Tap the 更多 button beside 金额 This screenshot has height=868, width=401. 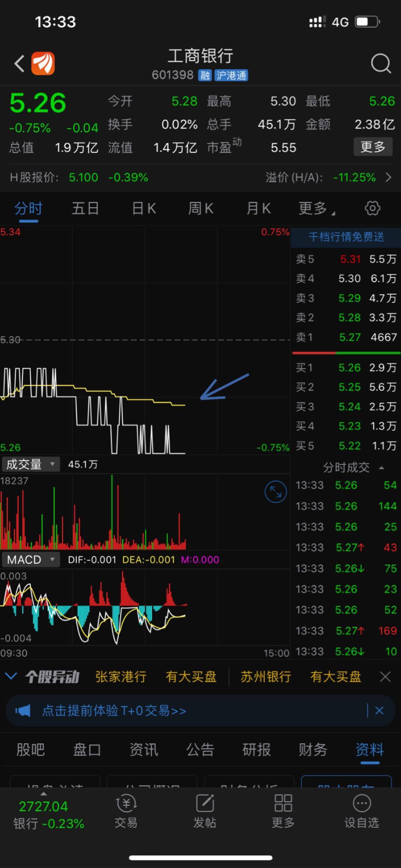373,147
